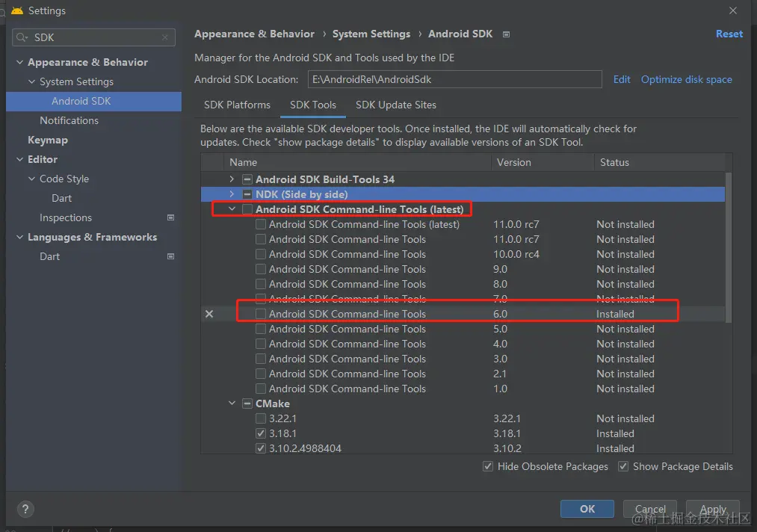
Task: Expand the Android SDK Build-Tools 34 group
Action: coord(232,179)
